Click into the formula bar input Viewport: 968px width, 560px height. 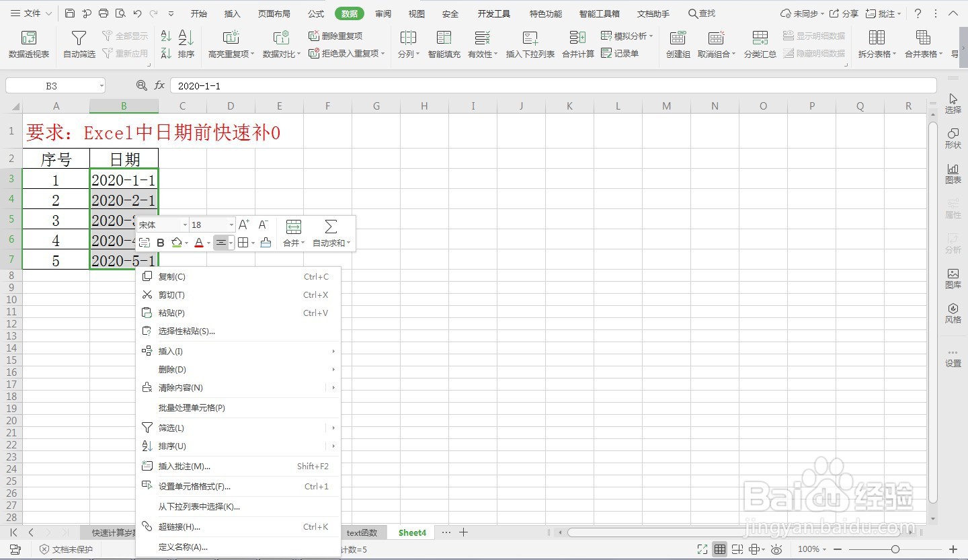click(553, 86)
